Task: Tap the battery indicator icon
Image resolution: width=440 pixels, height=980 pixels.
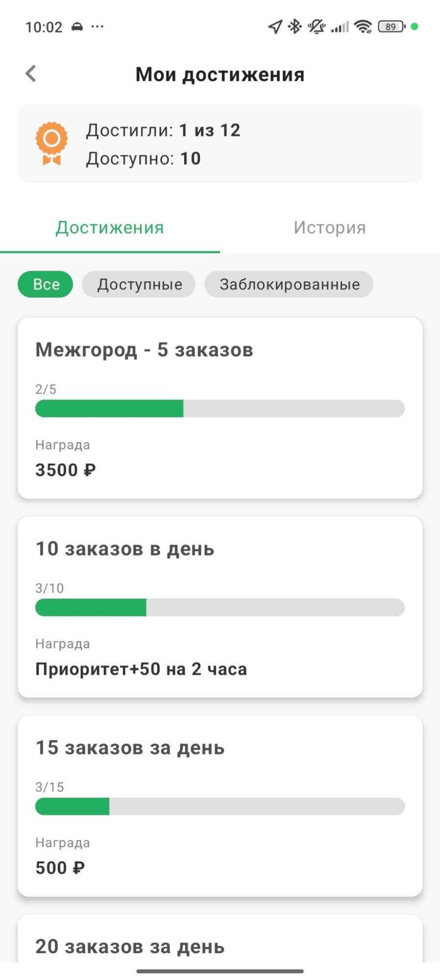Action: (x=391, y=26)
